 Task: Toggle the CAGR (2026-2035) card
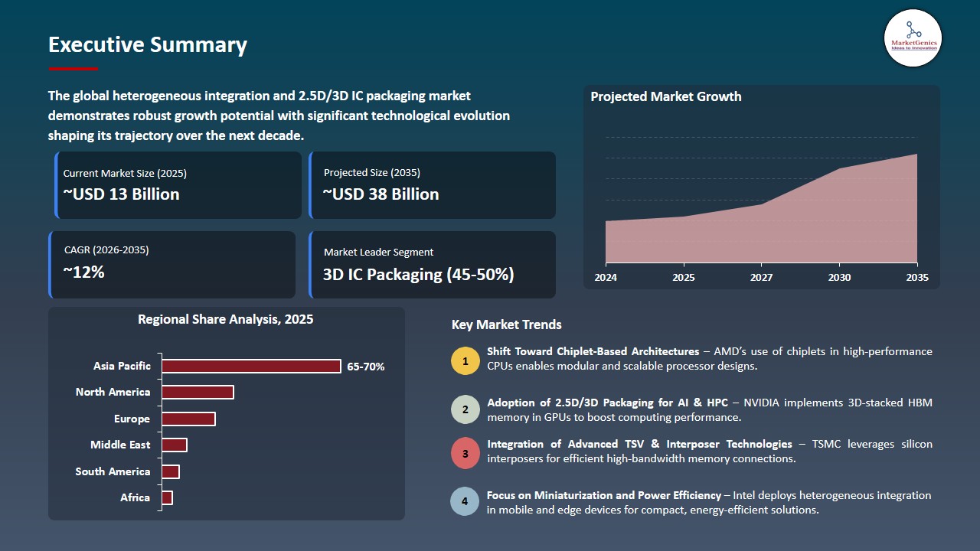(171, 264)
